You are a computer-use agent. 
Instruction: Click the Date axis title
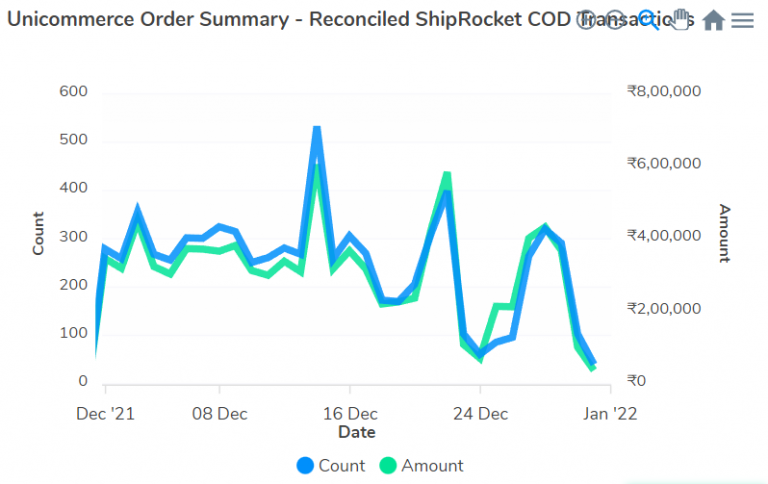pyautogui.click(x=356, y=432)
